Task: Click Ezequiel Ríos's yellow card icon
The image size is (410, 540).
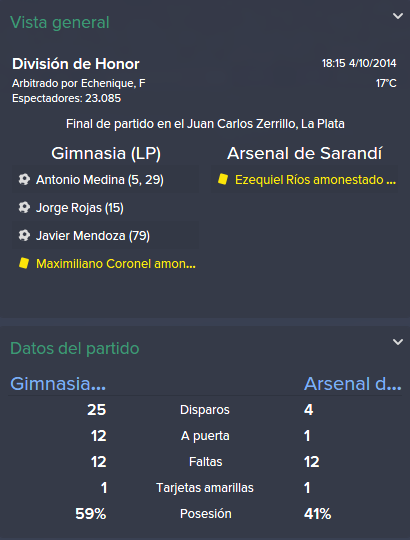Action: click(223, 179)
